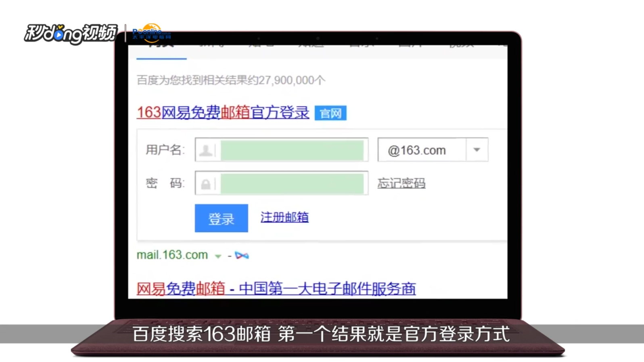Click the mail.163.com green URL text
Screen dimensions: 644x362
(x=172, y=255)
